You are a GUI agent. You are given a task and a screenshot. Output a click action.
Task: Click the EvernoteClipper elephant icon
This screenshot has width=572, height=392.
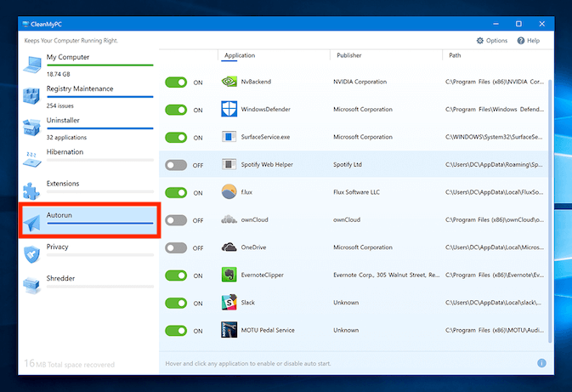[x=229, y=275]
